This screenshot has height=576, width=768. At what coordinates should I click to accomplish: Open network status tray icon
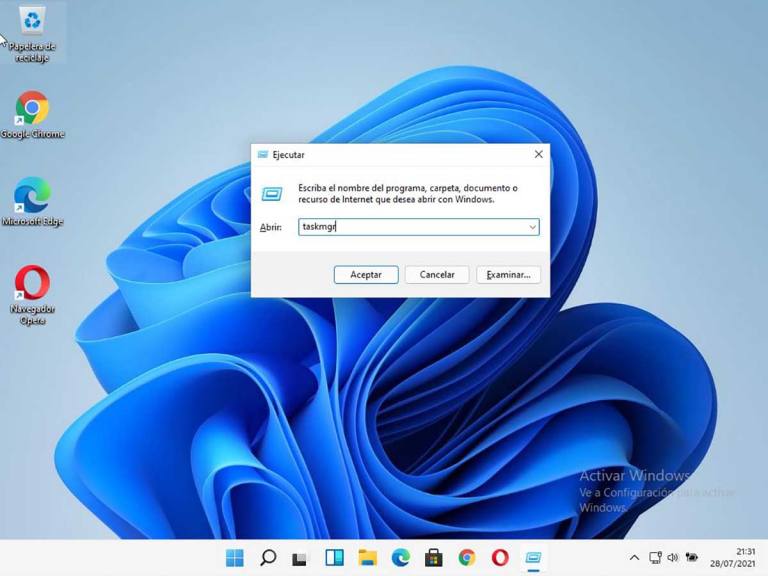coord(655,557)
